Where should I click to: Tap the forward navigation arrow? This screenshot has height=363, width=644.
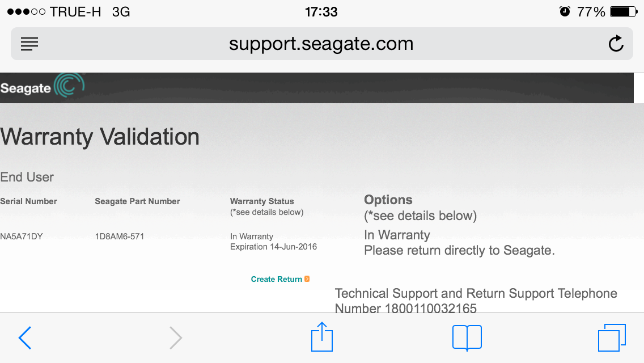[x=176, y=338]
